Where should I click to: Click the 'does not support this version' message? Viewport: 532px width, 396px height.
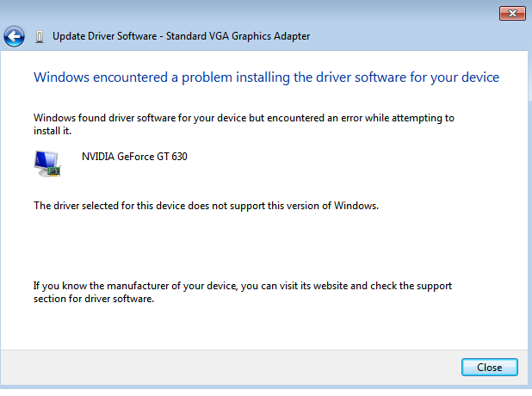pyautogui.click(x=206, y=206)
